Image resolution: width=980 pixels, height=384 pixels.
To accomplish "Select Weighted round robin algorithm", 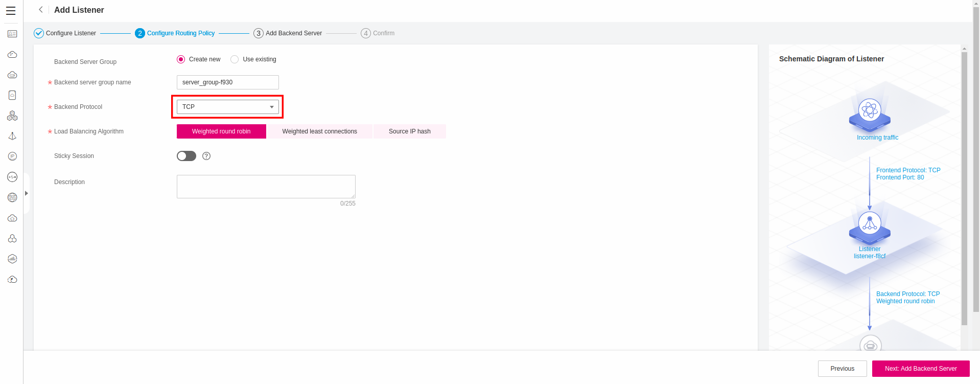I will tap(221, 131).
